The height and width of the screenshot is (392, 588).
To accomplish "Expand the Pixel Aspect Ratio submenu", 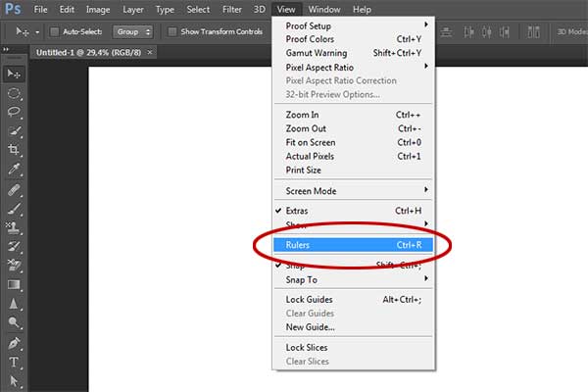I will point(353,68).
